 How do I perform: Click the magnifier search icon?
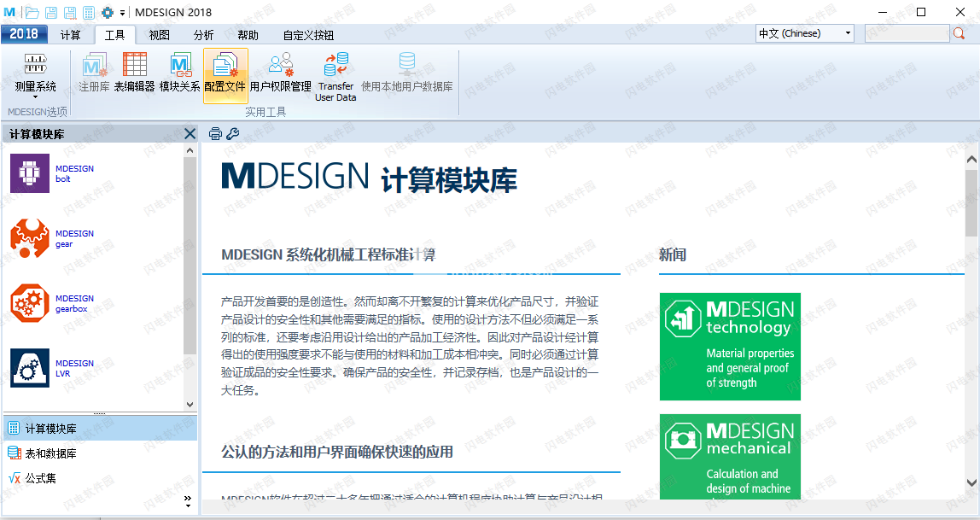point(960,34)
